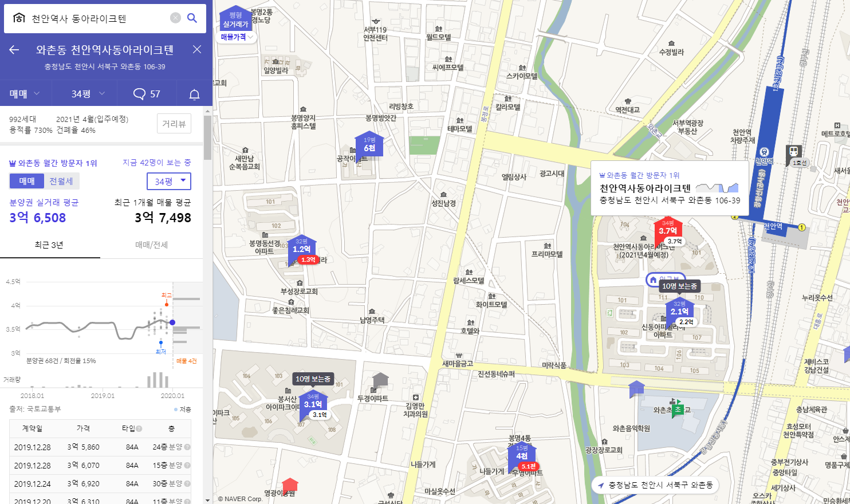Click the green school flag icon
850x504 pixels.
(x=678, y=409)
